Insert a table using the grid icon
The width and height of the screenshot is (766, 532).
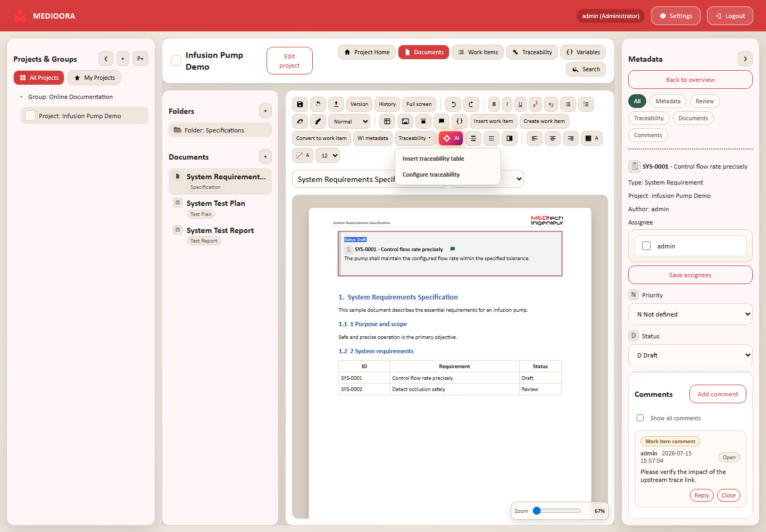(x=387, y=121)
